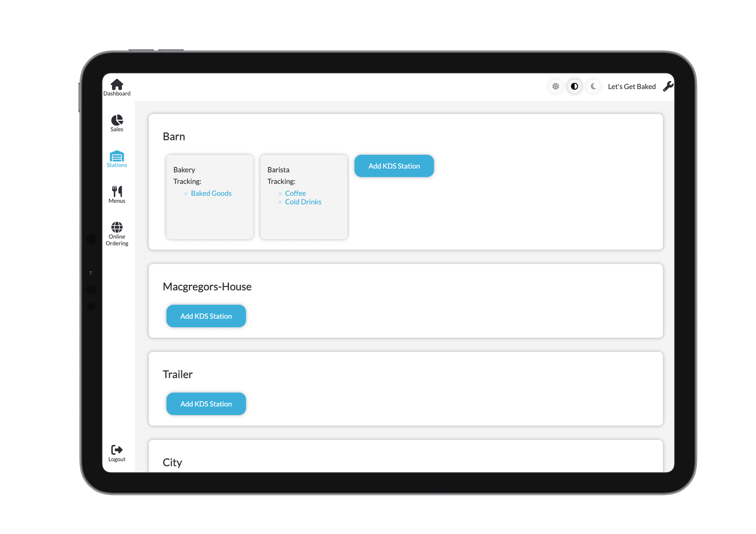Viewport: 756px width, 534px height.
Task: Open settings wrench icon
Action: tap(668, 87)
